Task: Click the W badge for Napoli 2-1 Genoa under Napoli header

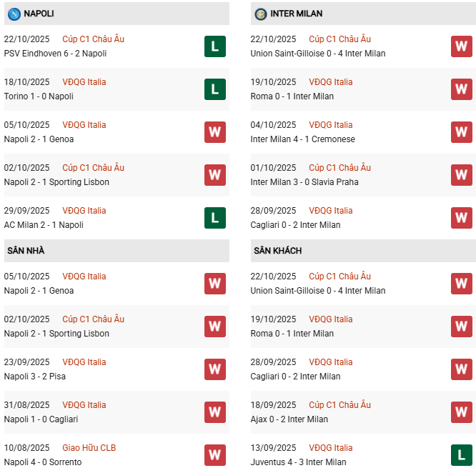Action: (214, 132)
